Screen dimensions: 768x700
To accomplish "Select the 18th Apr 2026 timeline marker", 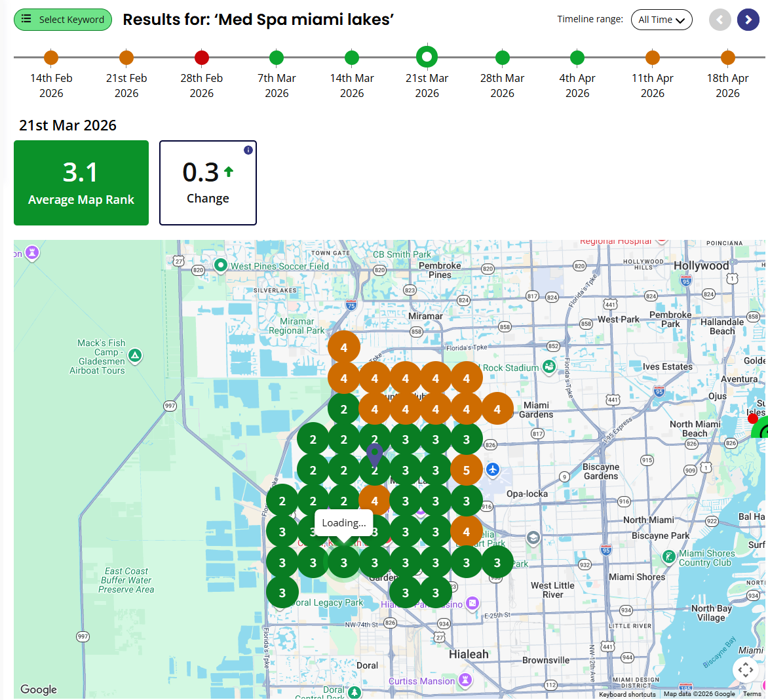I will click(x=727, y=57).
